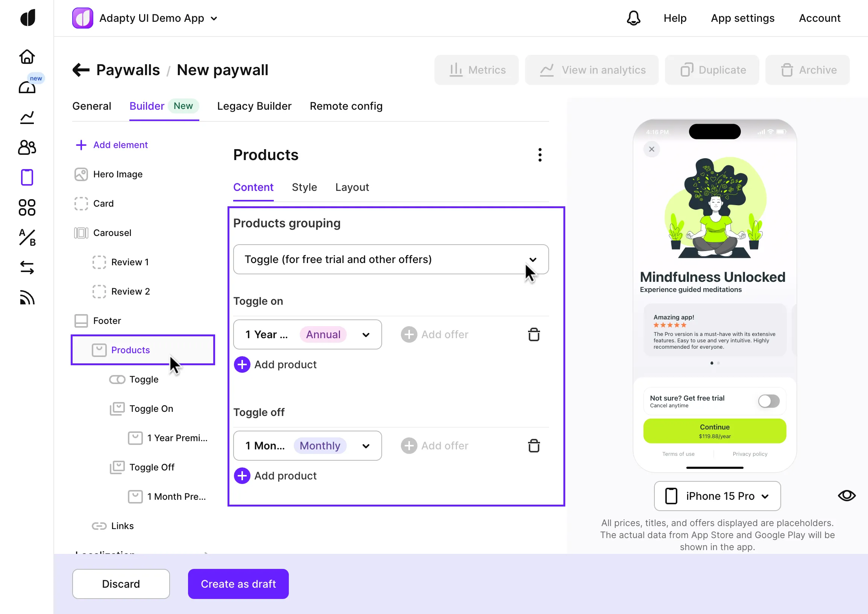868x614 pixels.
Task: Open the Products grouping dropdown
Action: 390,259
